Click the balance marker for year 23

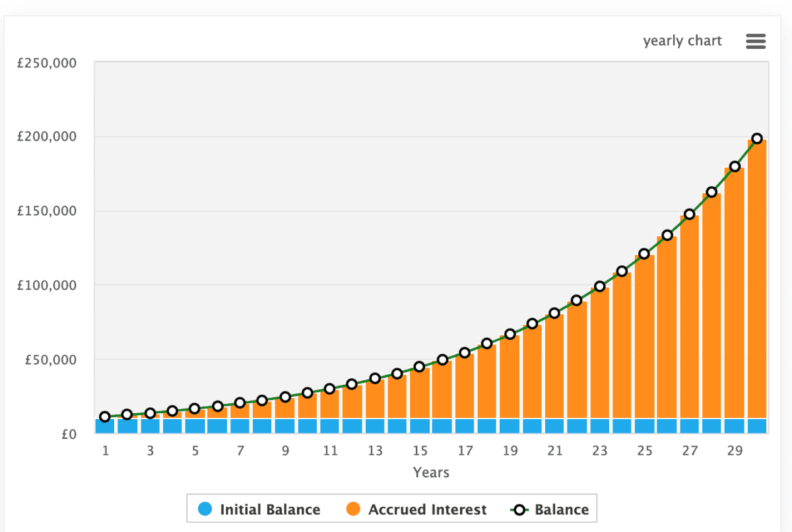pyautogui.click(x=599, y=286)
